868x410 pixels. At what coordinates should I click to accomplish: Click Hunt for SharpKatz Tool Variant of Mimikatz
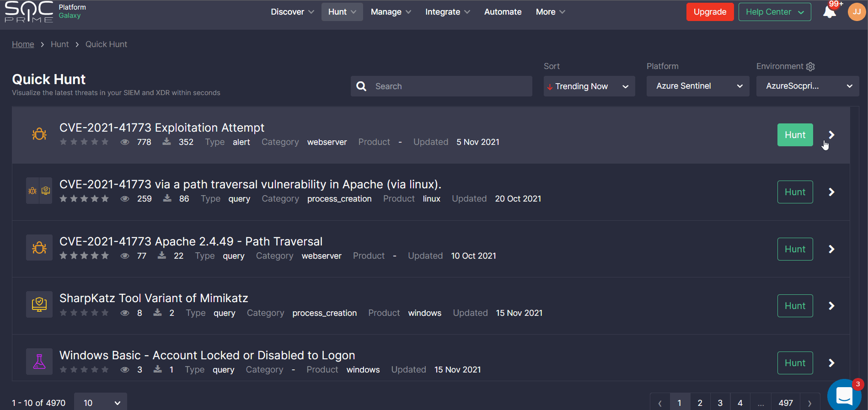point(795,306)
